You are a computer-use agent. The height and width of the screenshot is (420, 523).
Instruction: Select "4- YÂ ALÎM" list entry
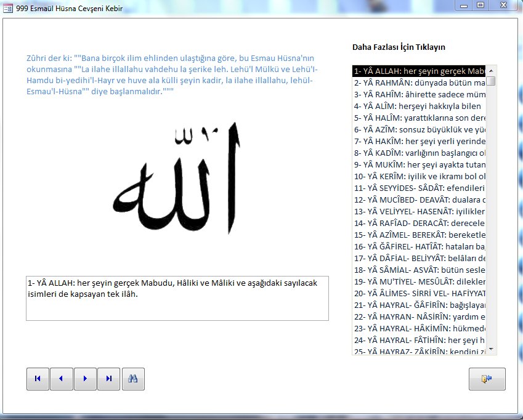click(419, 106)
